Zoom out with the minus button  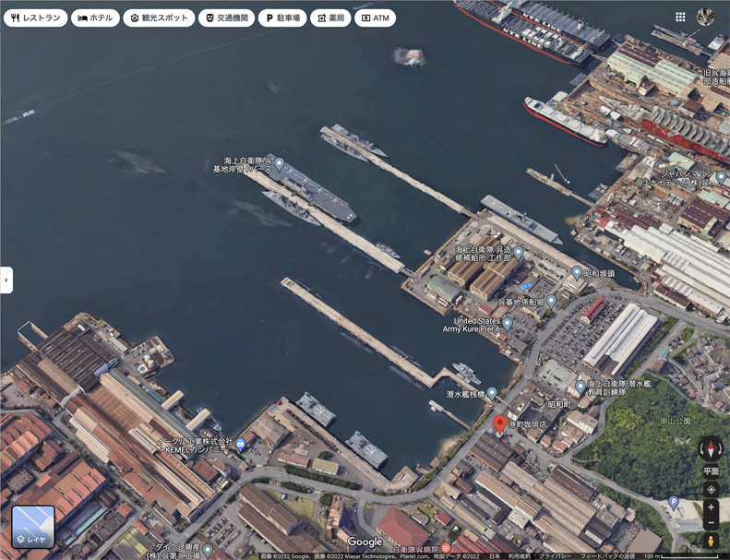click(711, 523)
